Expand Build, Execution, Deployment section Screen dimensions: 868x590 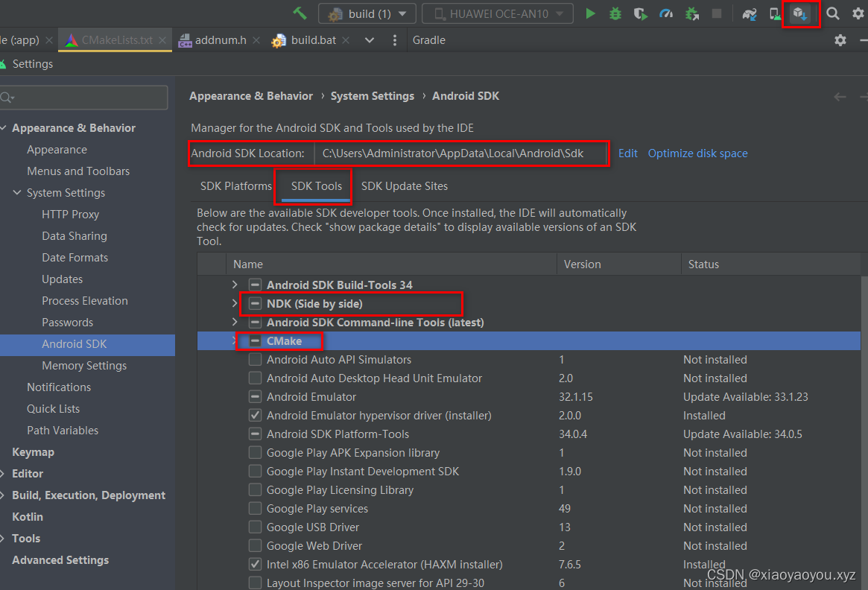click(x=3, y=495)
